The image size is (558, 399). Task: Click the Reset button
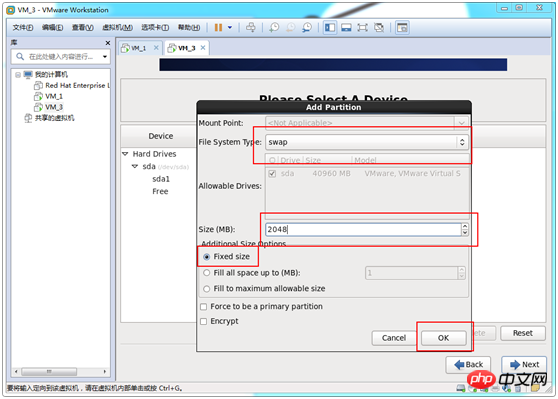(x=522, y=333)
